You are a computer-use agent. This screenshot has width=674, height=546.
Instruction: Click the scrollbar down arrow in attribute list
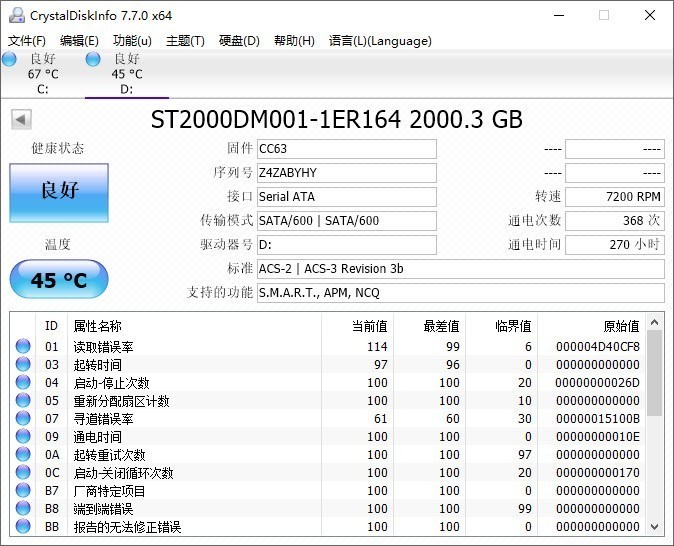tap(655, 527)
